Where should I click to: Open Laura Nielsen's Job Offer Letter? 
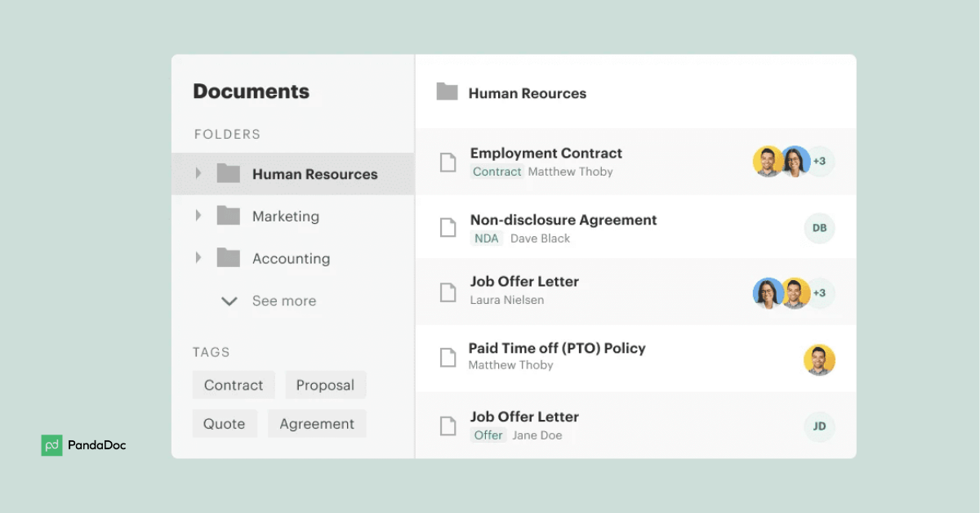tap(524, 282)
